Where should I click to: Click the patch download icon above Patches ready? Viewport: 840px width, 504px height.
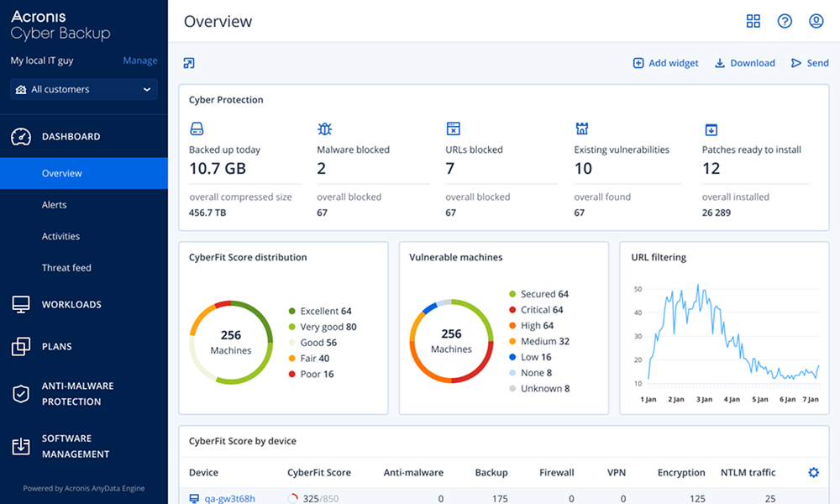(x=711, y=129)
